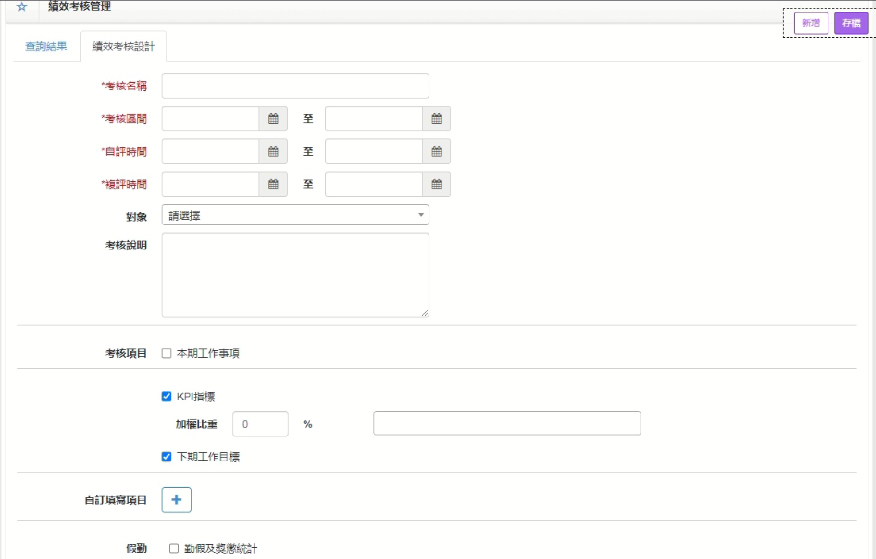876x559 pixels.
Task: Uncheck the 下期工作目標 checkbox
Action: 167,457
